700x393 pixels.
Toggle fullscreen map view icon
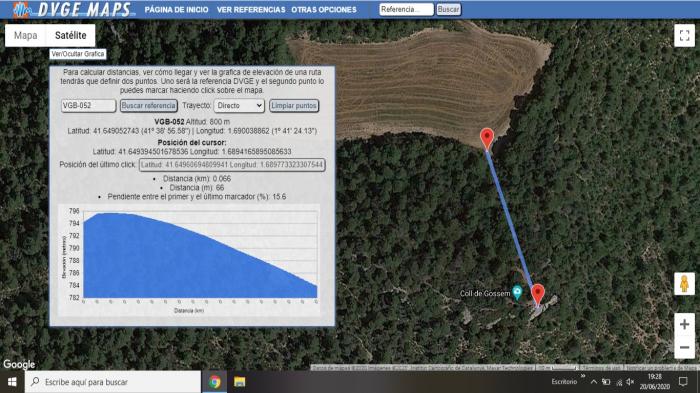click(684, 35)
